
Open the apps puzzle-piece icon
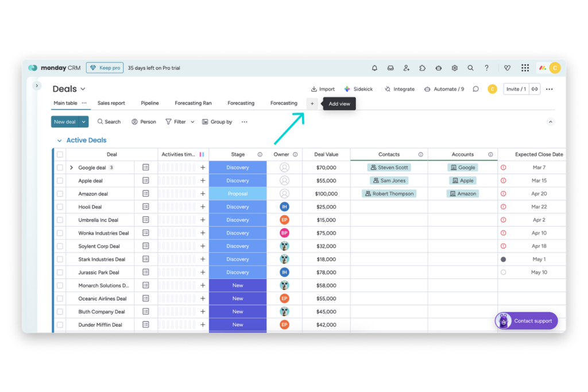(x=422, y=68)
